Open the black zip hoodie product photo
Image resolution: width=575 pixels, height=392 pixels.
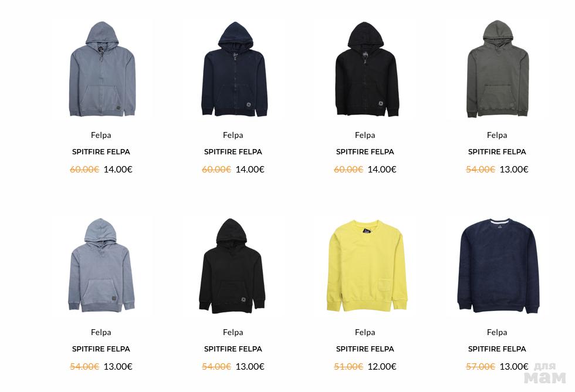click(366, 69)
